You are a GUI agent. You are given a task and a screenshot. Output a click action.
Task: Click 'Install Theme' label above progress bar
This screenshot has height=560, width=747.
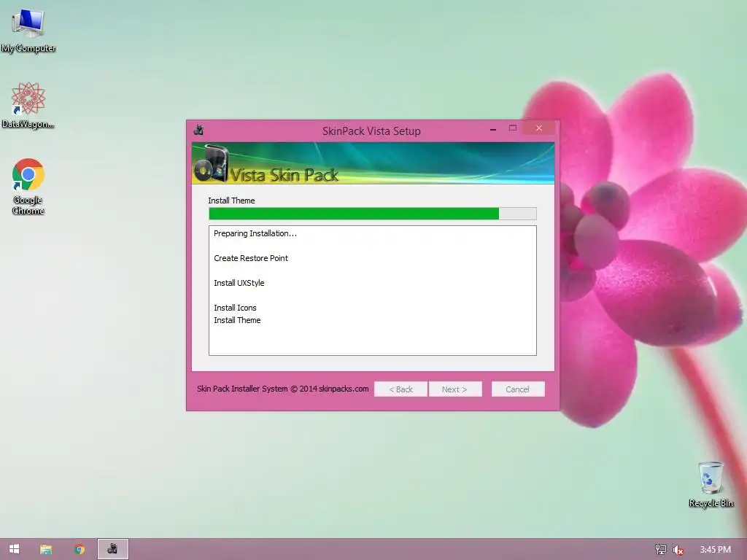point(231,201)
